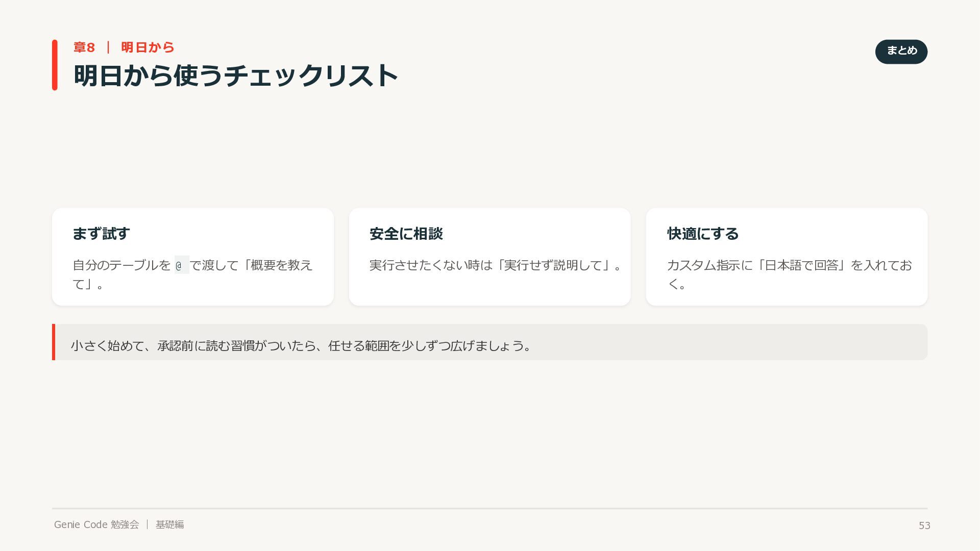The height and width of the screenshot is (551, 980).
Task: Click the footer text Genie Code 勉強会
Action: pos(96,524)
